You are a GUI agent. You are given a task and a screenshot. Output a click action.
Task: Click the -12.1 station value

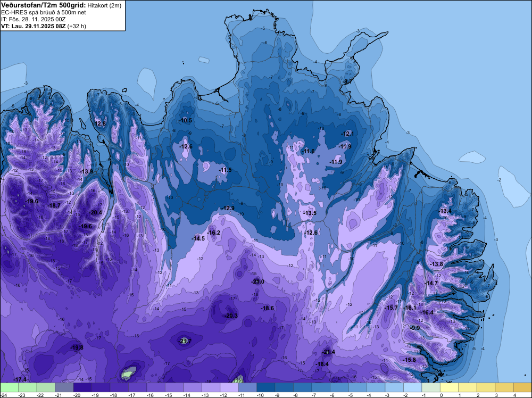click(347, 134)
